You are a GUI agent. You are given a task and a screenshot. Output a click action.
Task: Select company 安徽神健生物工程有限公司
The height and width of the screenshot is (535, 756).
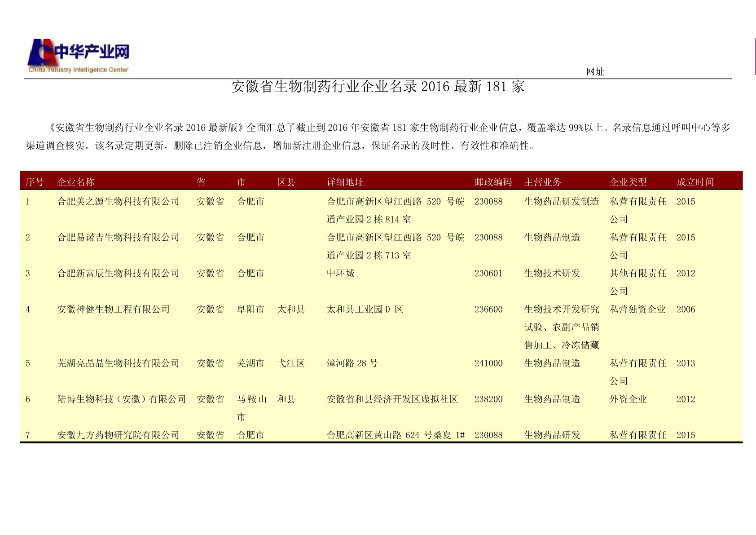(x=114, y=310)
